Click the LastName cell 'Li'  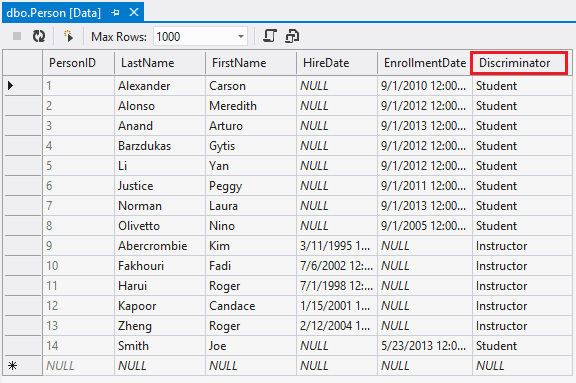pos(160,166)
